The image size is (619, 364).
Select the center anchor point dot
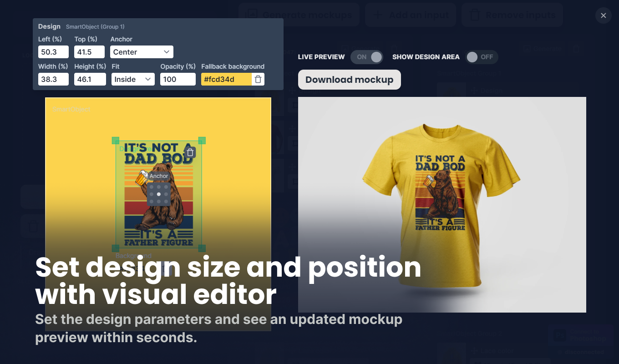[x=159, y=194]
